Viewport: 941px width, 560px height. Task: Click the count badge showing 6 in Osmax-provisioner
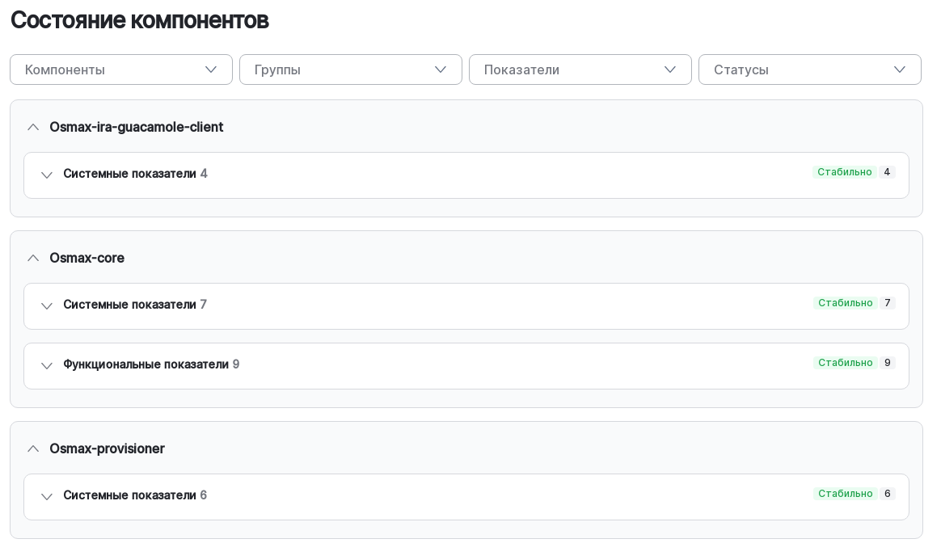pos(887,494)
